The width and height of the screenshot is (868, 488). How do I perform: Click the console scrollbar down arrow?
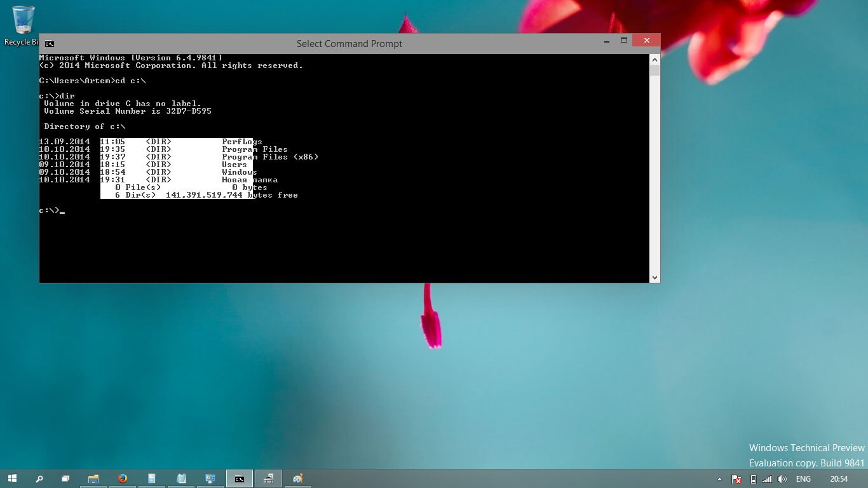tap(654, 277)
